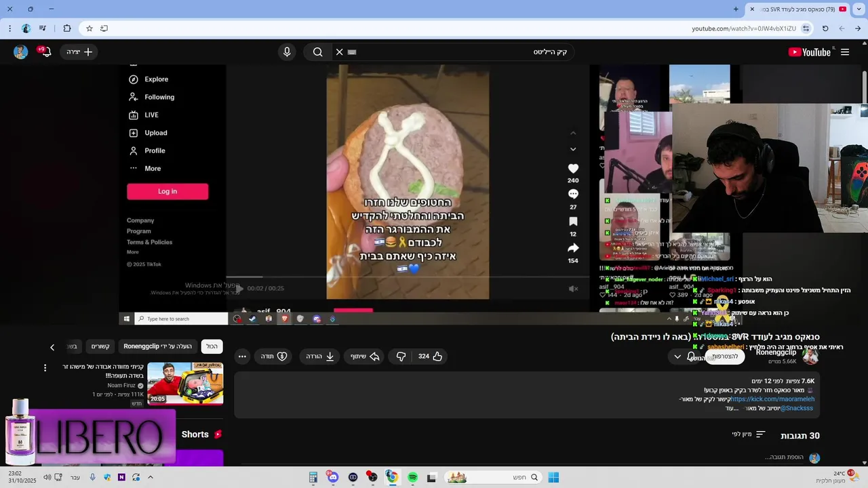Open the YouTube guide hamburger menu
This screenshot has width=868, height=488.
tap(845, 52)
